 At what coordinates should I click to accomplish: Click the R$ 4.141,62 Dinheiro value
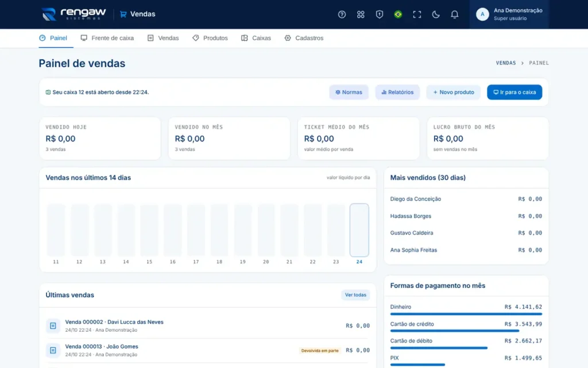tap(523, 307)
